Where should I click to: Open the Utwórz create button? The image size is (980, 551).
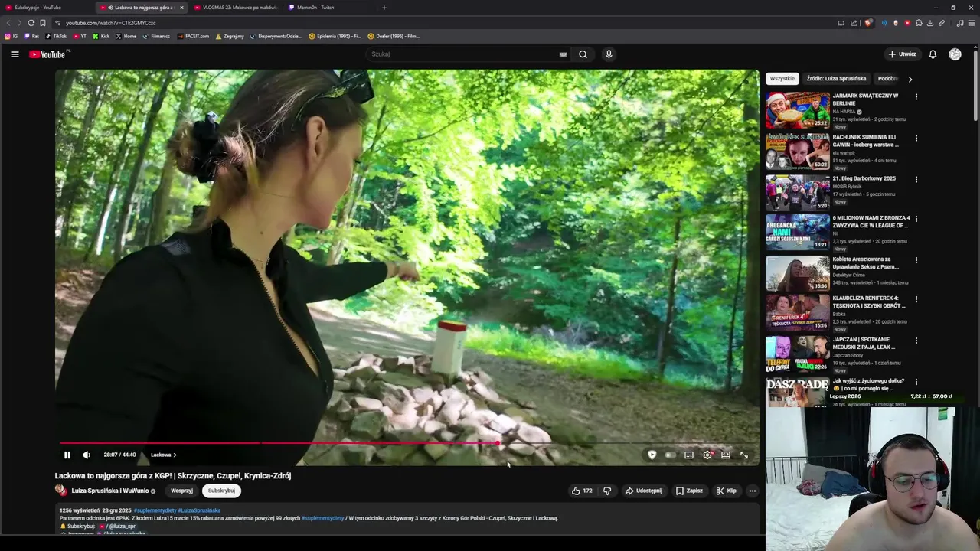902,54
